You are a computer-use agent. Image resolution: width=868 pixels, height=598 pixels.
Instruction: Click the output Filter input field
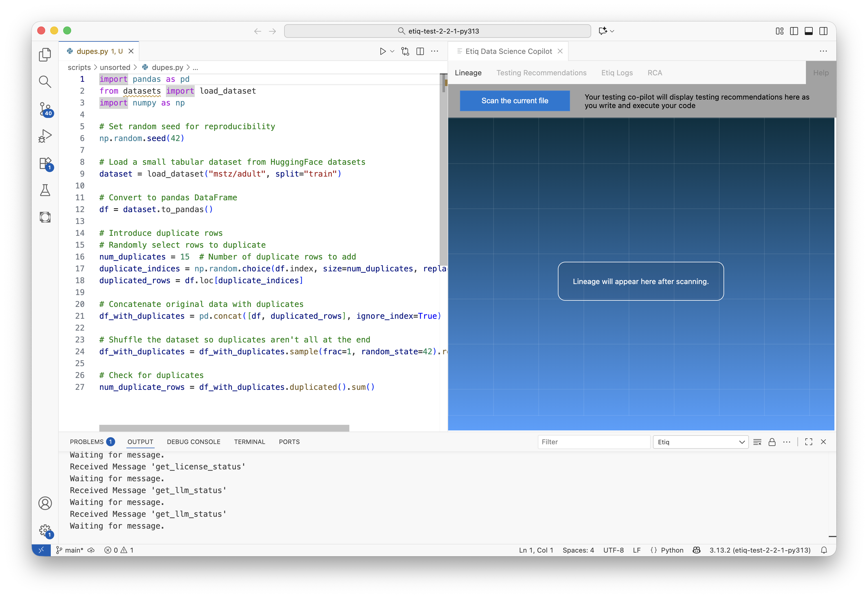click(594, 442)
